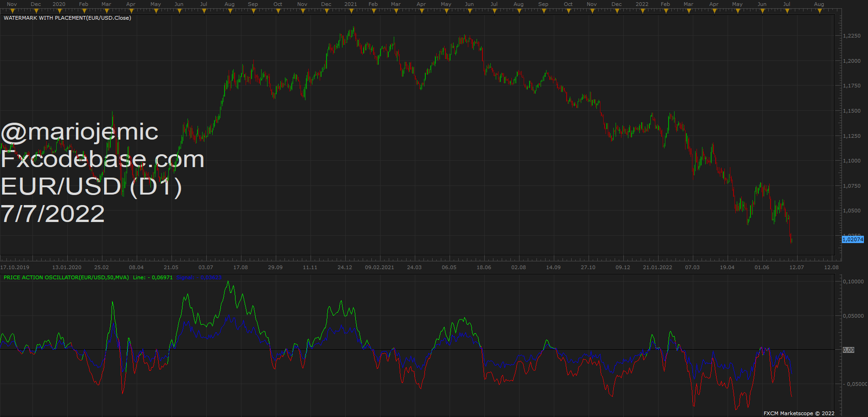868x417 pixels.
Task: Click the 1,2000 price axis label
Action: click(852, 61)
